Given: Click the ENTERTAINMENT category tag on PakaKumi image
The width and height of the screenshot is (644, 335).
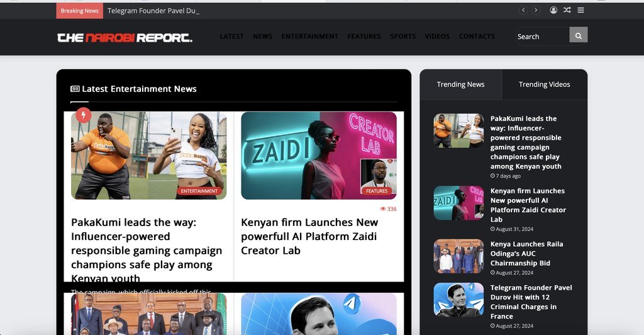Looking at the screenshot, I should (x=199, y=191).
